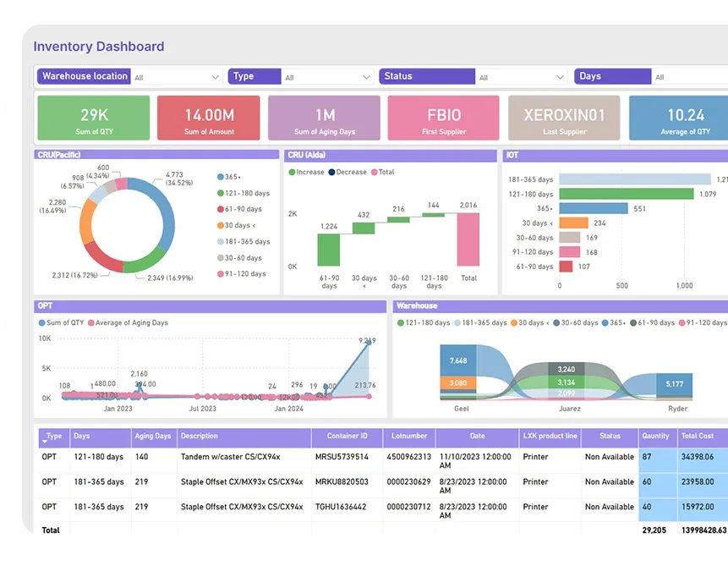Viewport: 728px width, 561px height.
Task: Click the 29K Sum of QTY card
Action: point(94,118)
